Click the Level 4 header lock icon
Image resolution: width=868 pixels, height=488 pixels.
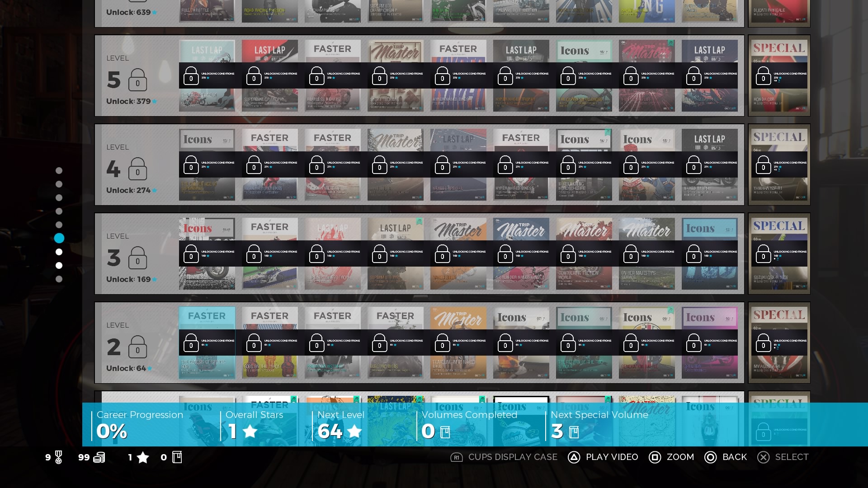(x=137, y=169)
